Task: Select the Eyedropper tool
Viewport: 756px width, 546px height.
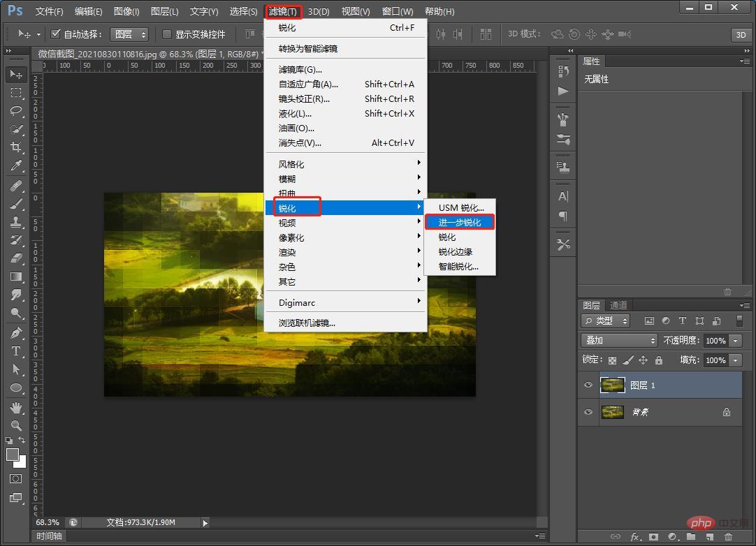Action: (x=16, y=165)
